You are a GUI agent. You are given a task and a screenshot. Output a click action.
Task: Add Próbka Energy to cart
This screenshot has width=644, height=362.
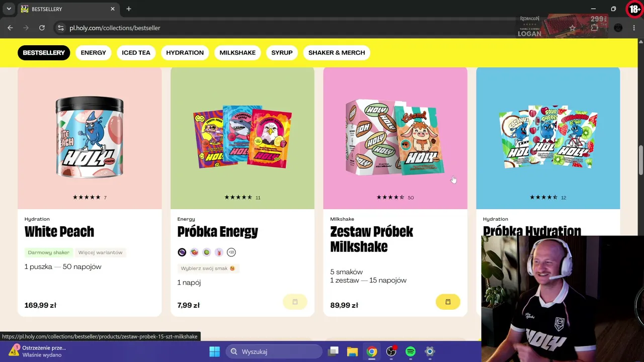(295, 302)
